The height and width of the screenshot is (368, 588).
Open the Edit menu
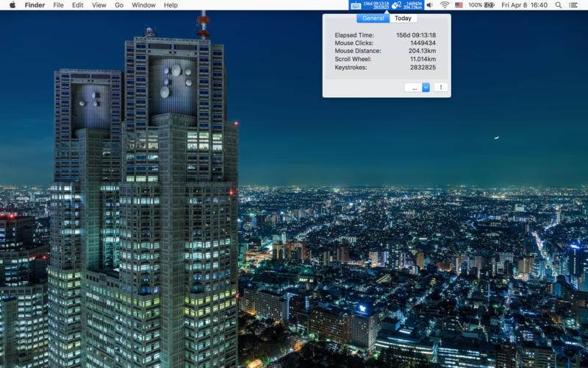77,5
